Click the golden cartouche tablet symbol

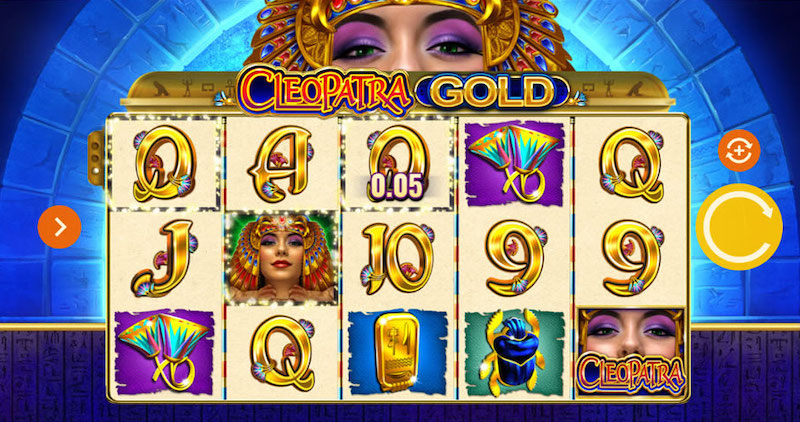397,353
